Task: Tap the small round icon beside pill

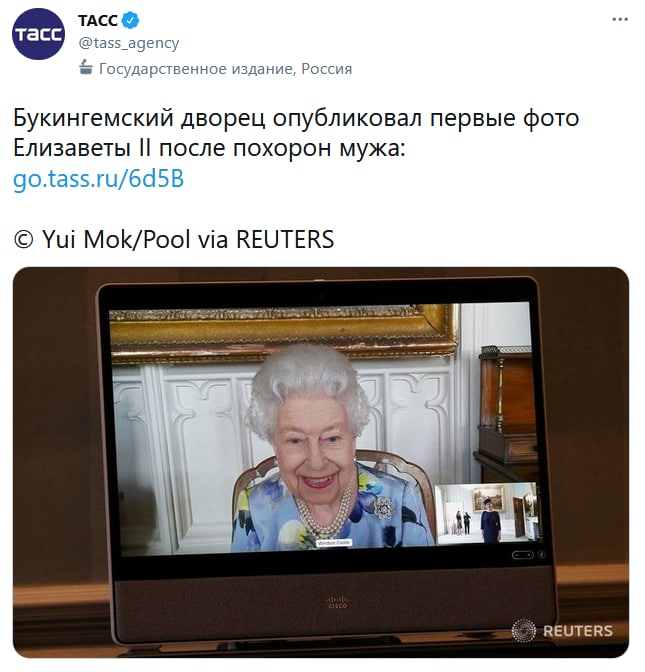Action: point(542,555)
